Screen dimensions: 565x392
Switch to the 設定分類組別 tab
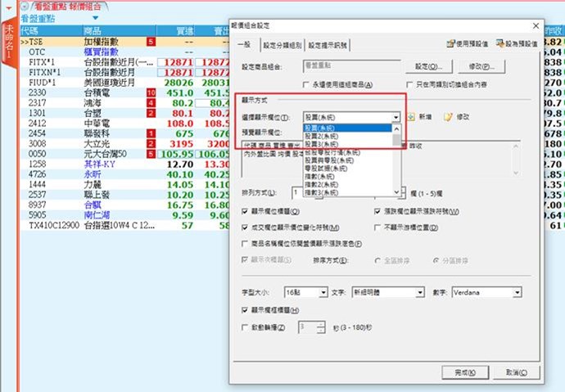pos(282,45)
